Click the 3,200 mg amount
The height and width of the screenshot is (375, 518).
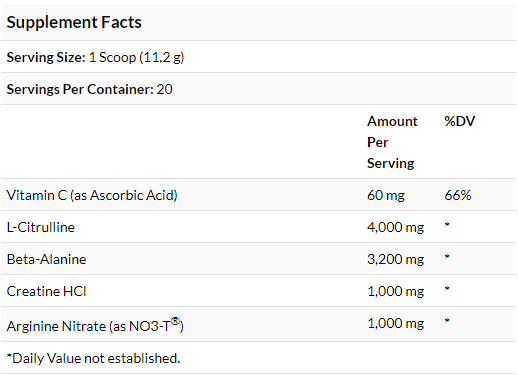click(396, 259)
